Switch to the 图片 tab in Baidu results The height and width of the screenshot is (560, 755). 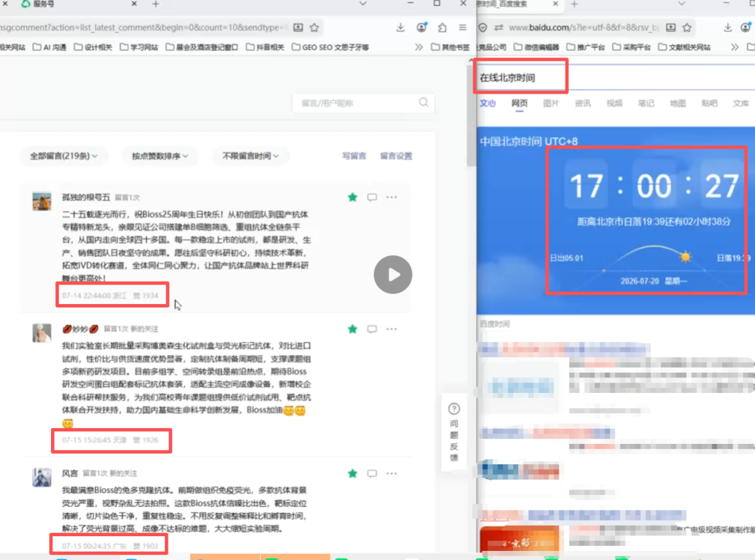click(x=551, y=103)
